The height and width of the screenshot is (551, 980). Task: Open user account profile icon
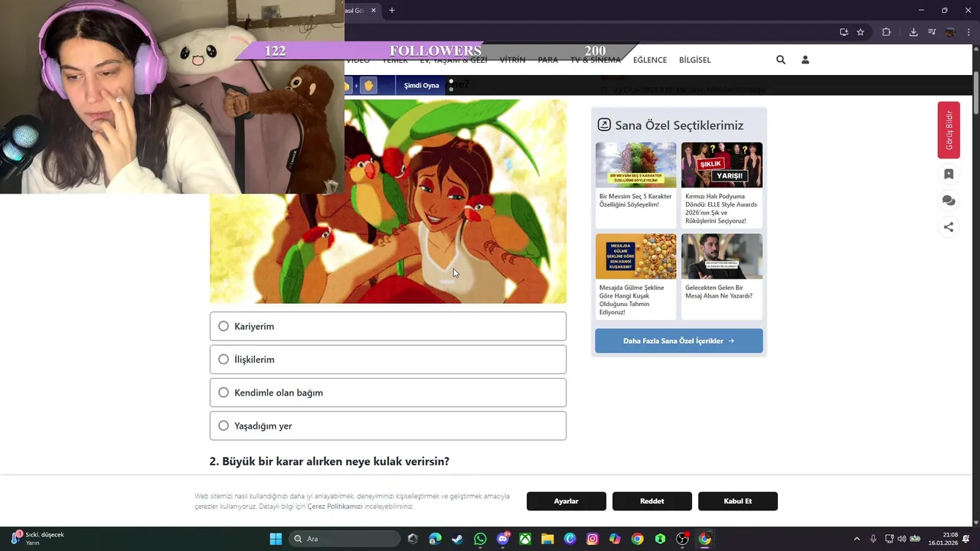805,60
